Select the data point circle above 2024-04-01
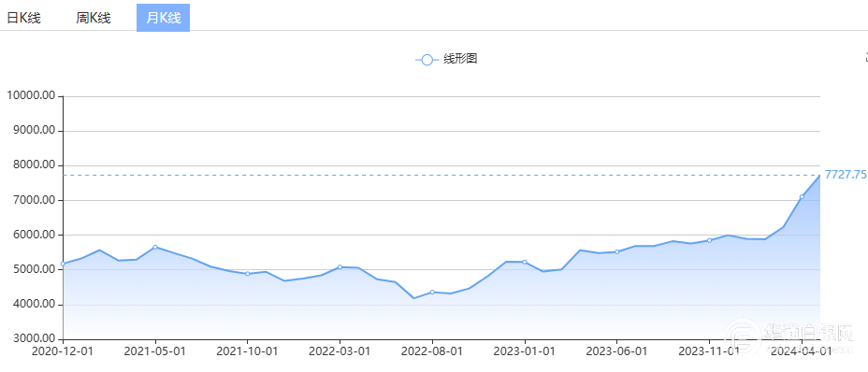This screenshot has width=868, height=372. click(802, 196)
